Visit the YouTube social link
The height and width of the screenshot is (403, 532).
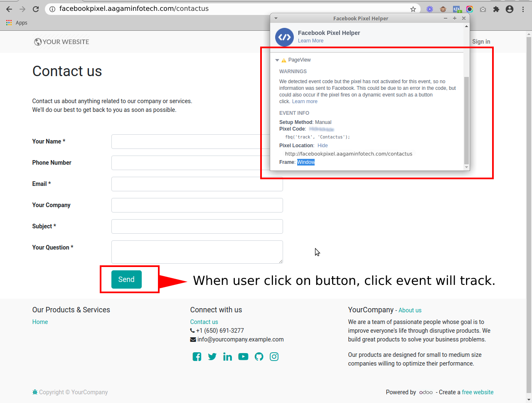(x=243, y=357)
